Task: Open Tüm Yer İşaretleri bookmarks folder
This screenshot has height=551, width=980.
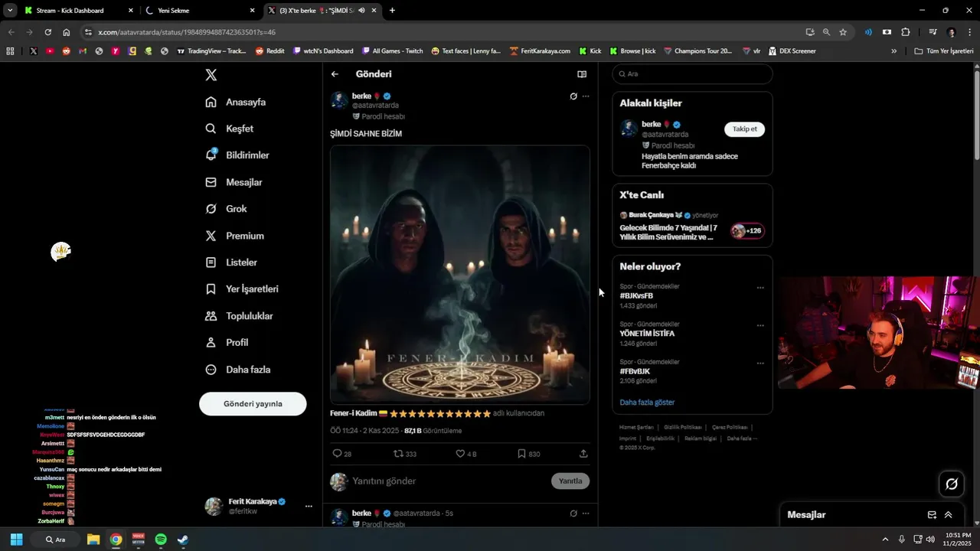Action: tap(944, 51)
